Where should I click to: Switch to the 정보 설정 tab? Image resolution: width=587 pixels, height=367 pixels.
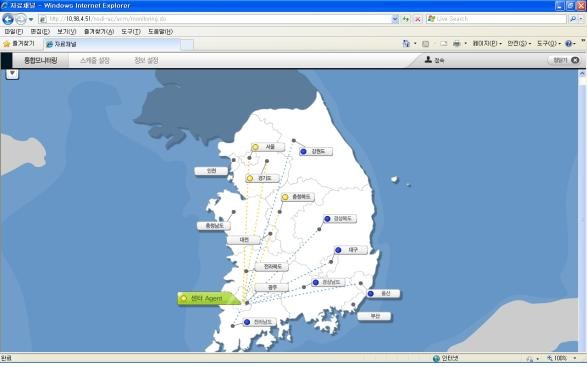click(x=146, y=60)
